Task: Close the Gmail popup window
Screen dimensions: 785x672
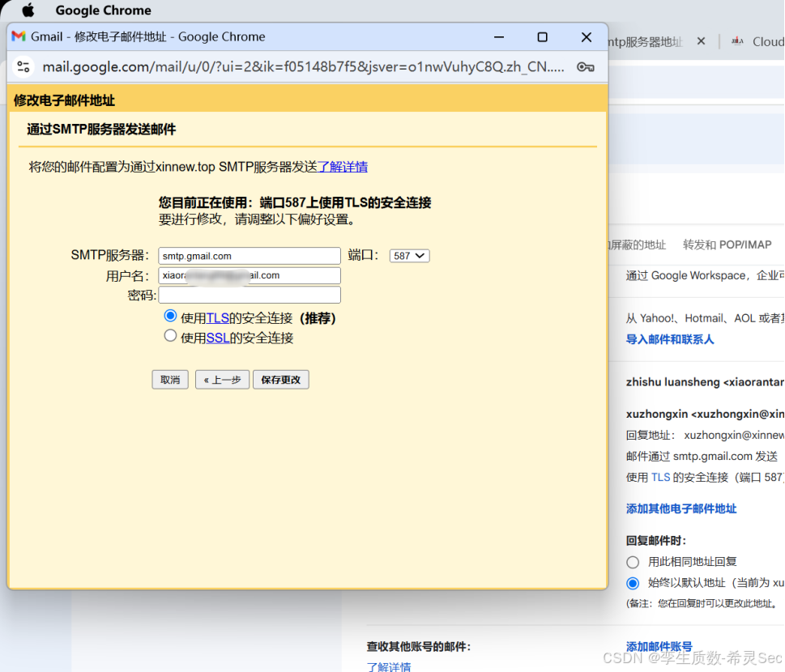Action: [x=587, y=37]
